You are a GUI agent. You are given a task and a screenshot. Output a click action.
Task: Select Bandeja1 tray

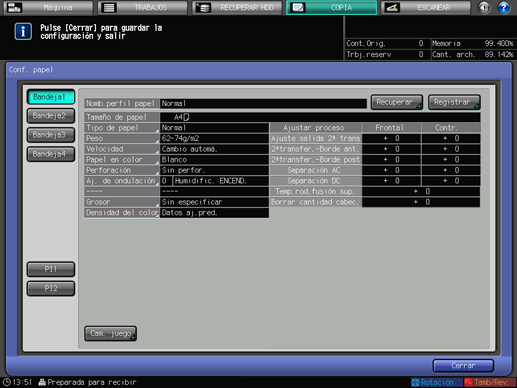pos(51,97)
